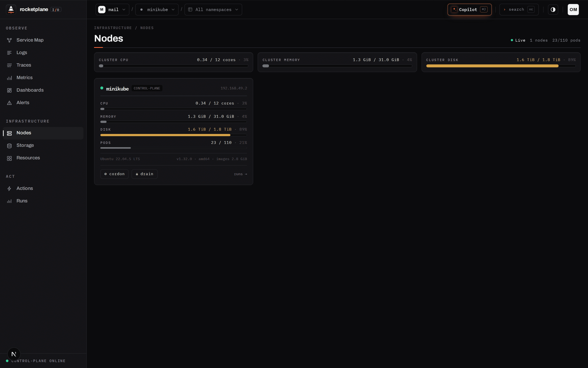Click the minikube Disk usage bar
588x368 pixels.
173,135
